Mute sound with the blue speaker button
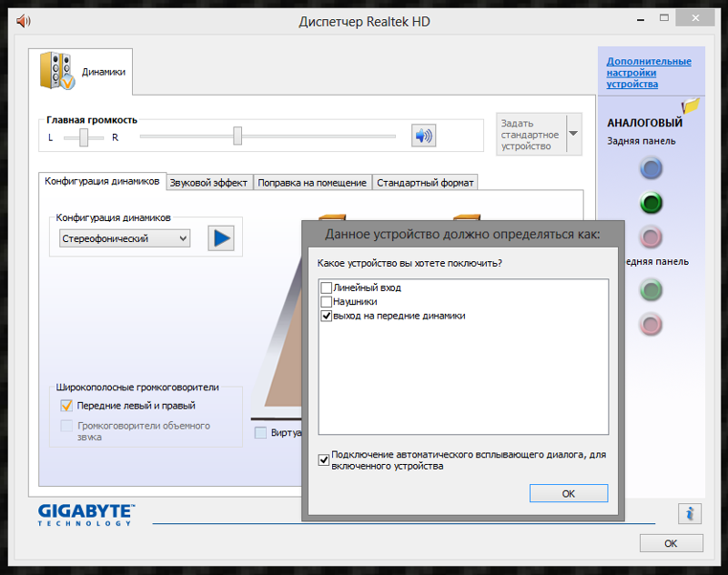The width and height of the screenshot is (728, 575). tap(423, 136)
